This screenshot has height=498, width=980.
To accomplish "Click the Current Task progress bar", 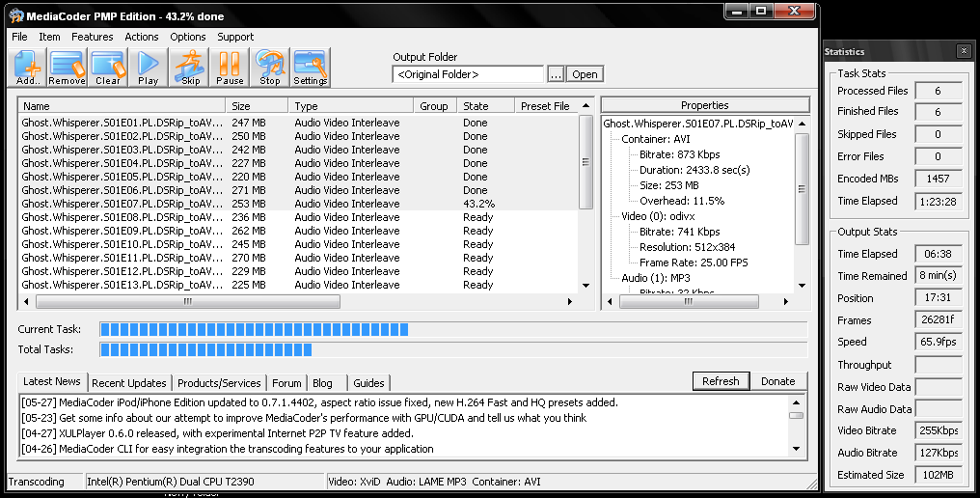I will point(453,329).
